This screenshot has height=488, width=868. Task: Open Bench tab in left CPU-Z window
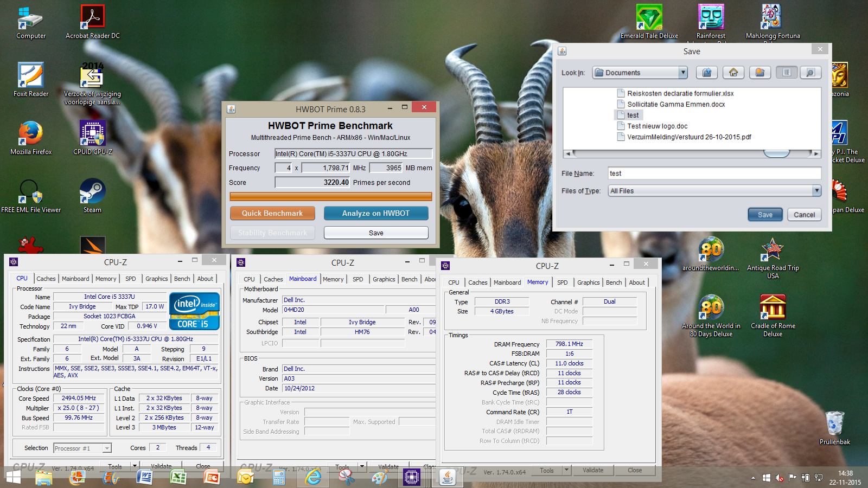tap(182, 279)
